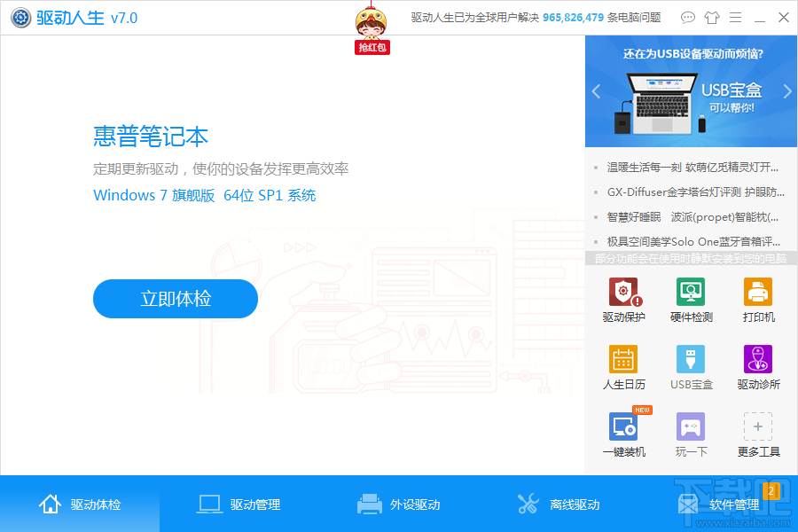Open the feedback chat bubble icon
The height and width of the screenshot is (532, 798).
(x=688, y=17)
